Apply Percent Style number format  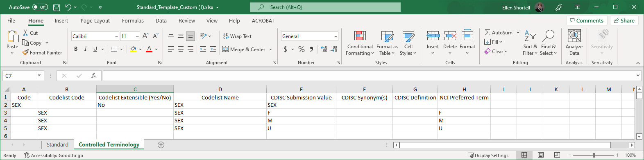coord(302,49)
